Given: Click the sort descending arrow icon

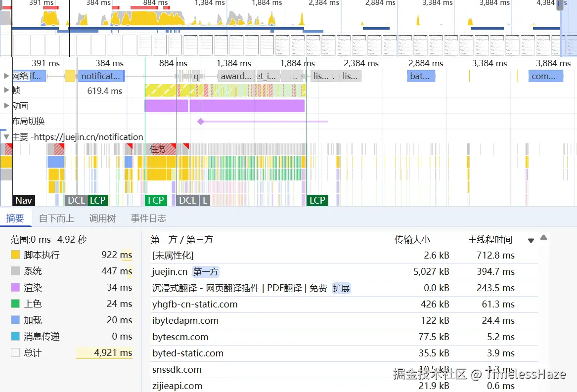Looking at the screenshot, I should [x=531, y=240].
